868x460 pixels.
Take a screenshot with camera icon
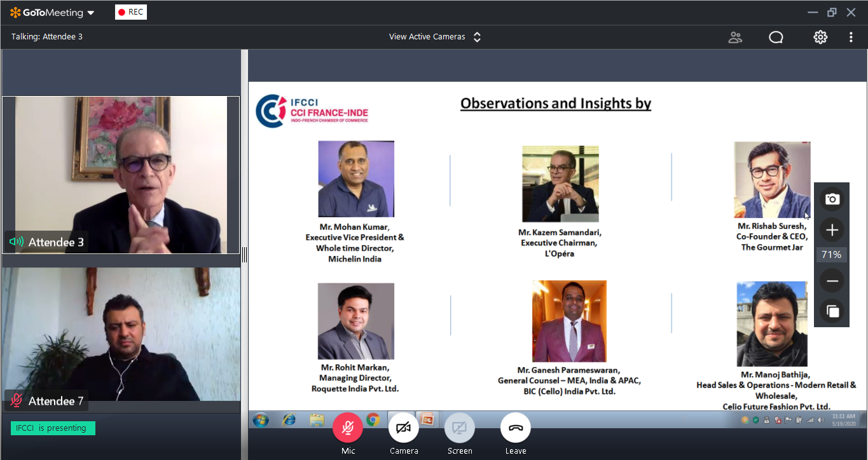[832, 200]
